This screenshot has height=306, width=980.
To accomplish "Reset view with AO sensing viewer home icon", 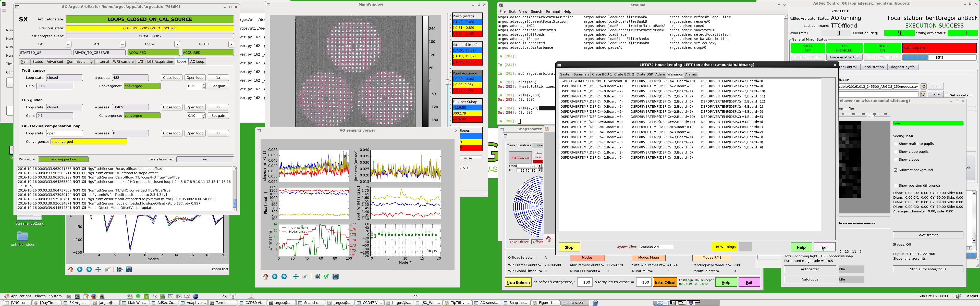I will (265, 276).
